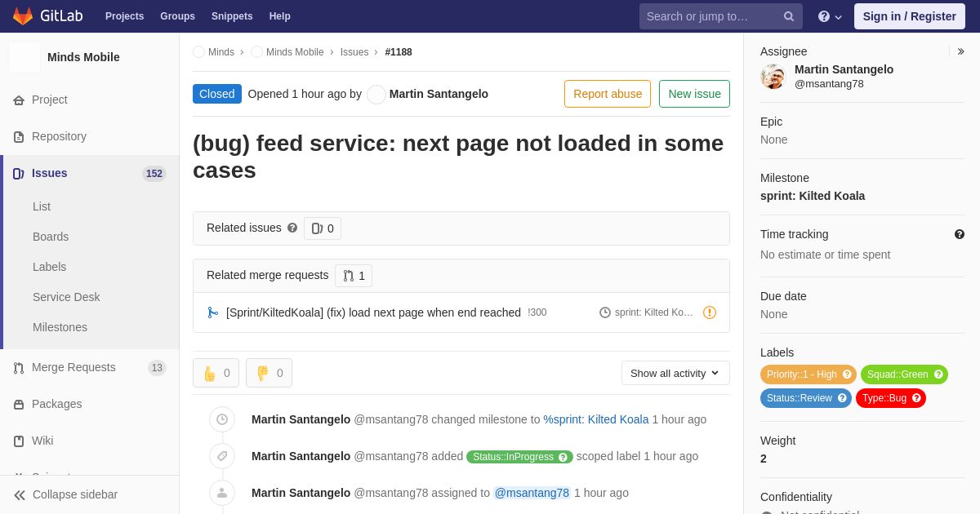Click the assignee user activity icon
The image size is (980, 514).
pos(222,493)
